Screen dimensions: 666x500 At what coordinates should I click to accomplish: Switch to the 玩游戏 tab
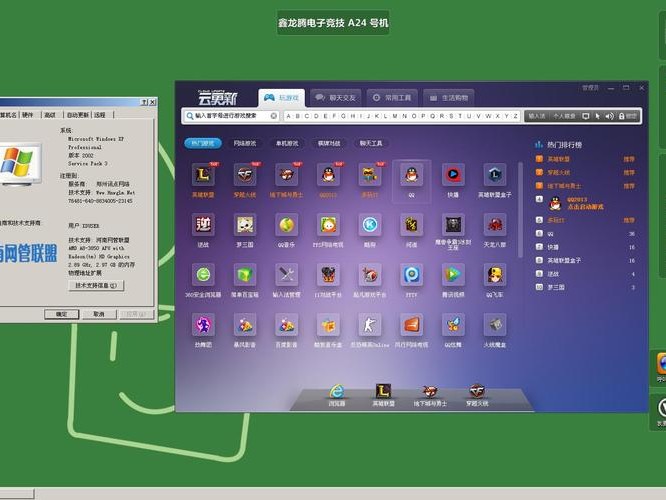coord(281,98)
